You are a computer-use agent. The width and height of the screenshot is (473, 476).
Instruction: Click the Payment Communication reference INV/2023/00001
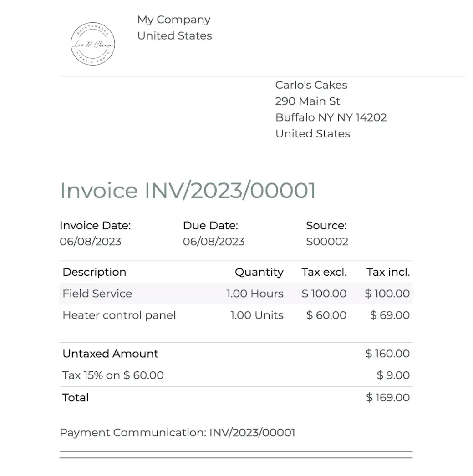point(252,432)
